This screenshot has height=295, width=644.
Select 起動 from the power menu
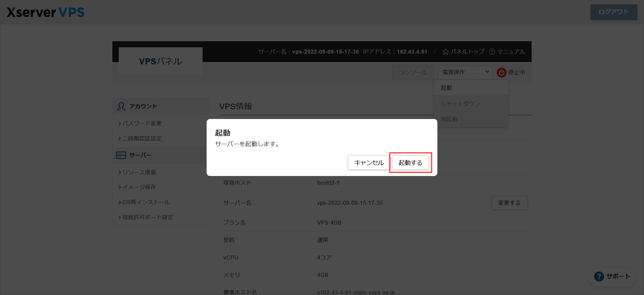pyautogui.click(x=471, y=88)
